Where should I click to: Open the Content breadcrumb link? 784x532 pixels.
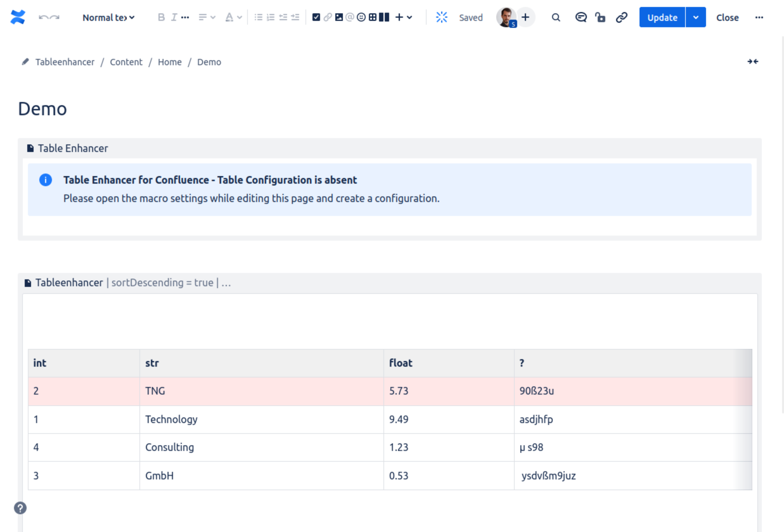coord(126,62)
